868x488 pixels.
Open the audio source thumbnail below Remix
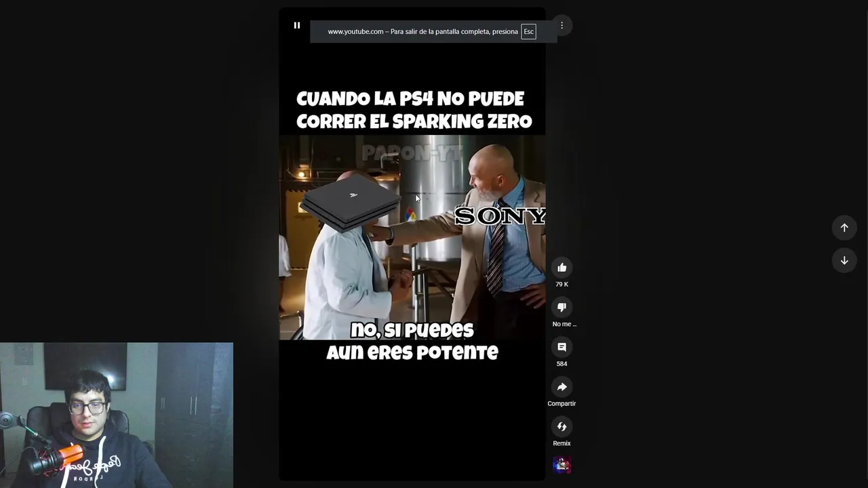(x=561, y=465)
